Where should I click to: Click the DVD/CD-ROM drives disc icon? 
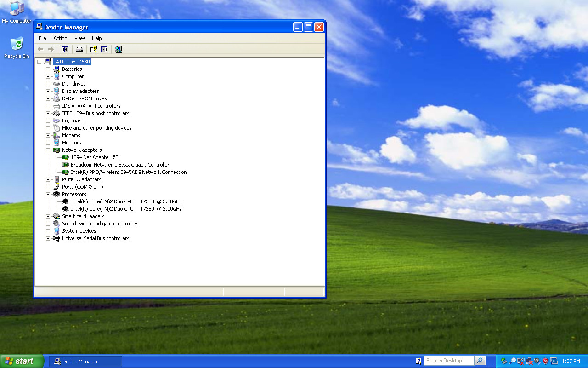(x=57, y=98)
